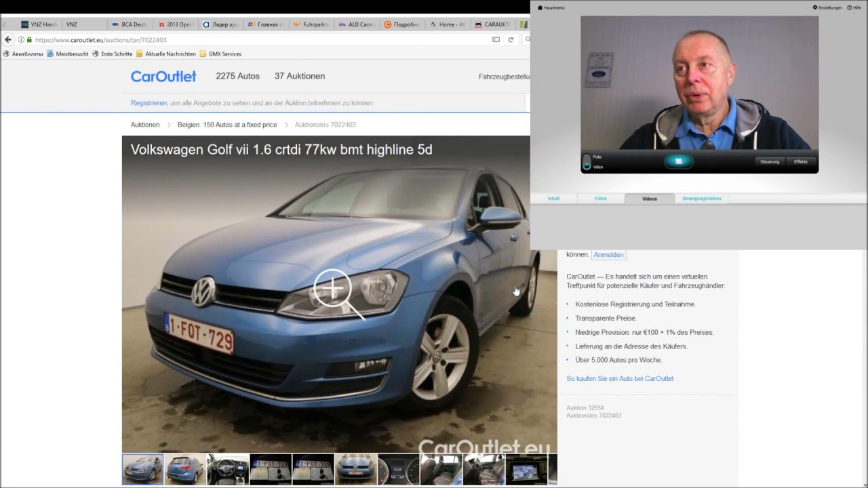
Task: Select the steering wheel interior thumbnail
Action: [x=228, y=469]
